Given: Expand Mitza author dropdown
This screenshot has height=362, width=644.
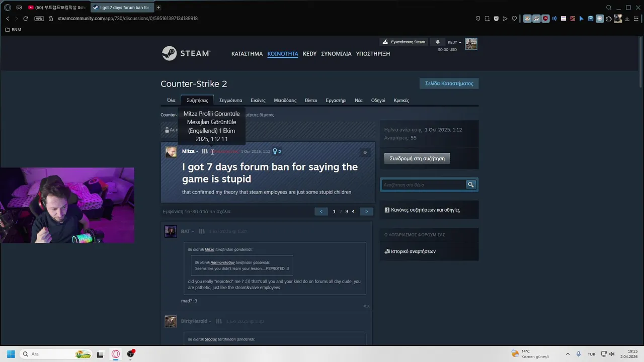Looking at the screenshot, I should click(x=190, y=151).
